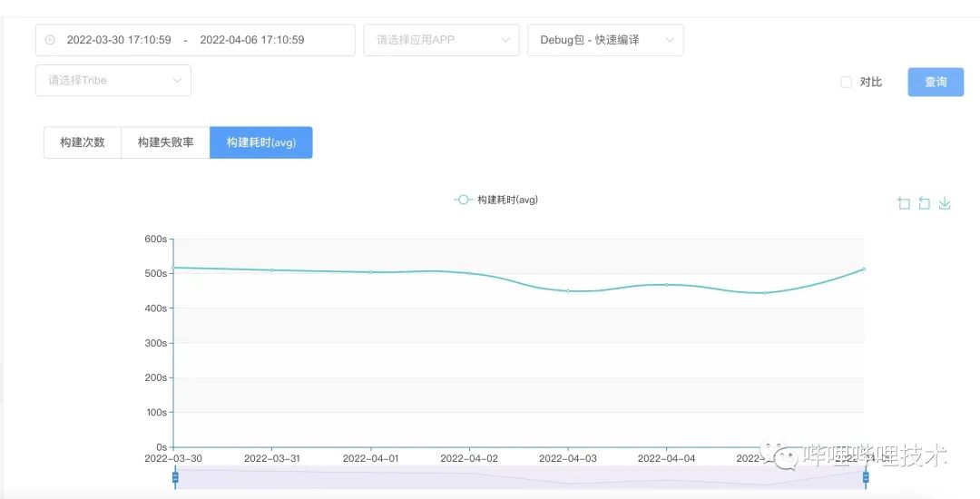Switch to the 构建失败率 tab
980x499 pixels.
(x=165, y=142)
